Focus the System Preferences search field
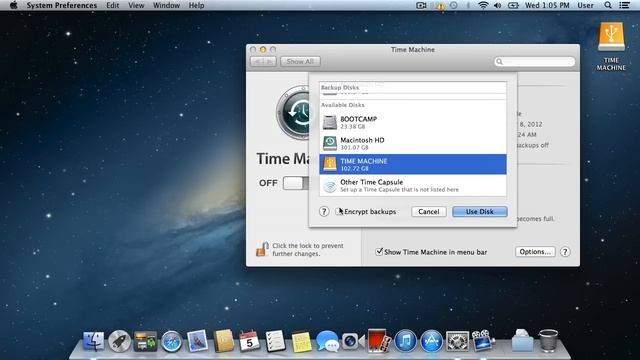 [x=534, y=61]
